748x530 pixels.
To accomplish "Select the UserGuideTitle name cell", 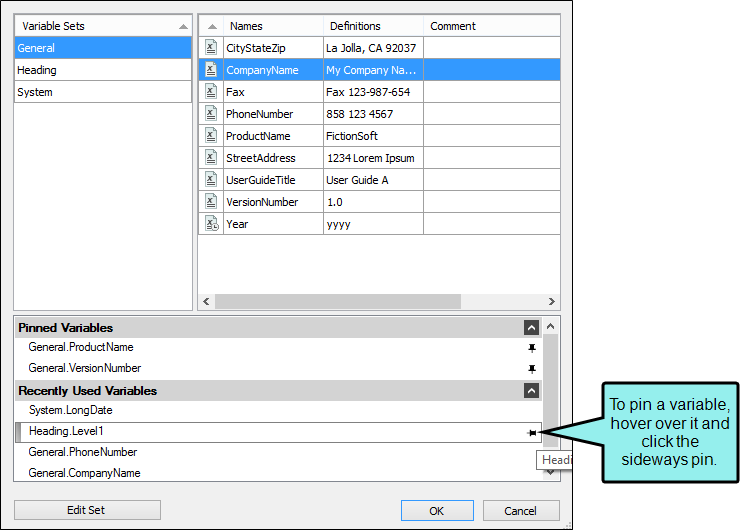I will (x=273, y=179).
